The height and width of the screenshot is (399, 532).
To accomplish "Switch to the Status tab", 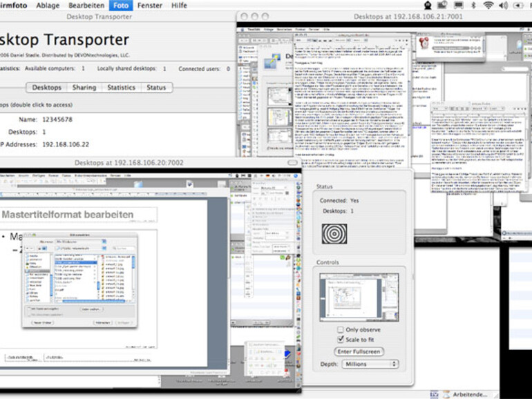I will point(156,88).
